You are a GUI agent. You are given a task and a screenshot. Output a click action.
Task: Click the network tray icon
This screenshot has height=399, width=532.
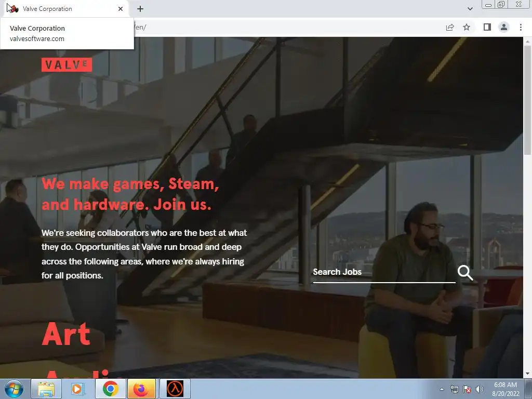click(454, 389)
